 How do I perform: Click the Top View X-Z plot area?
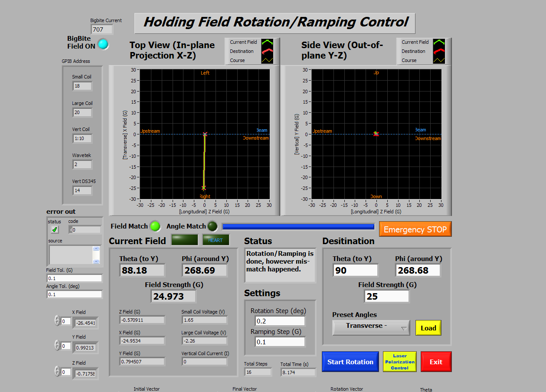coord(205,134)
